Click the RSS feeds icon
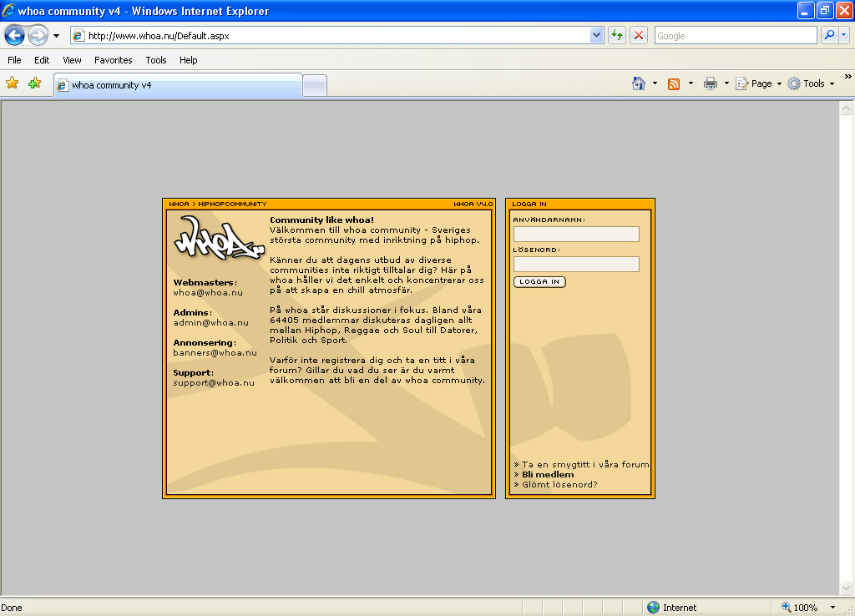 click(674, 83)
